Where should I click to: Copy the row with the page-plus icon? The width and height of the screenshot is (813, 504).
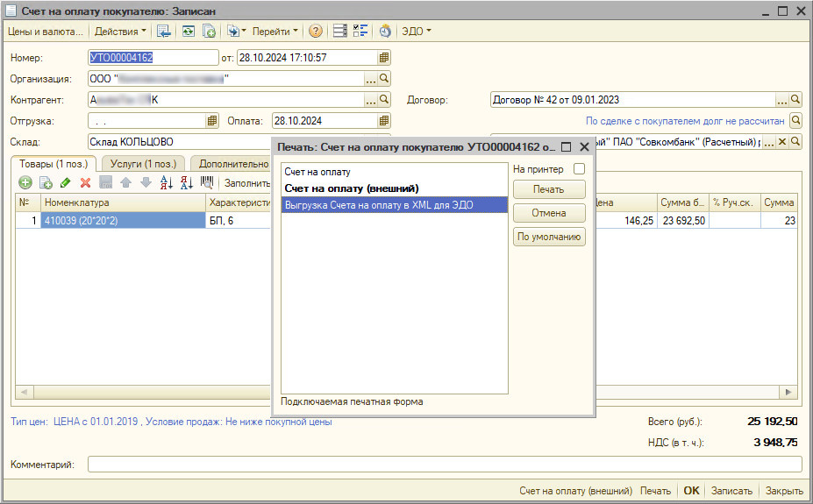click(x=46, y=182)
